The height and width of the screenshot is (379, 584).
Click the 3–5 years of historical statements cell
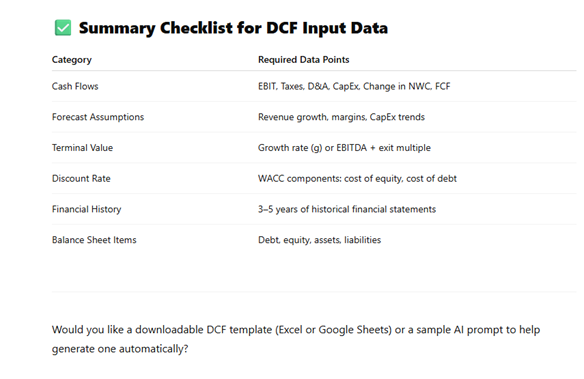coord(347,209)
